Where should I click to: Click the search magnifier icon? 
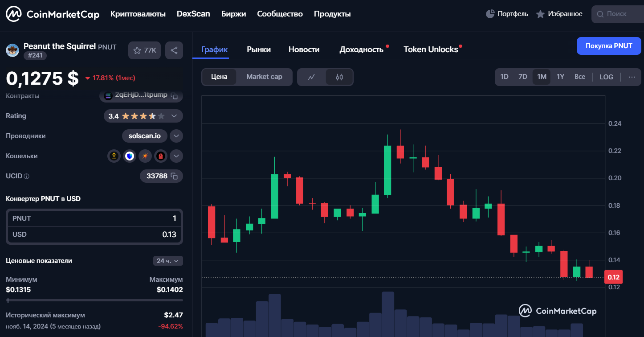[601, 14]
